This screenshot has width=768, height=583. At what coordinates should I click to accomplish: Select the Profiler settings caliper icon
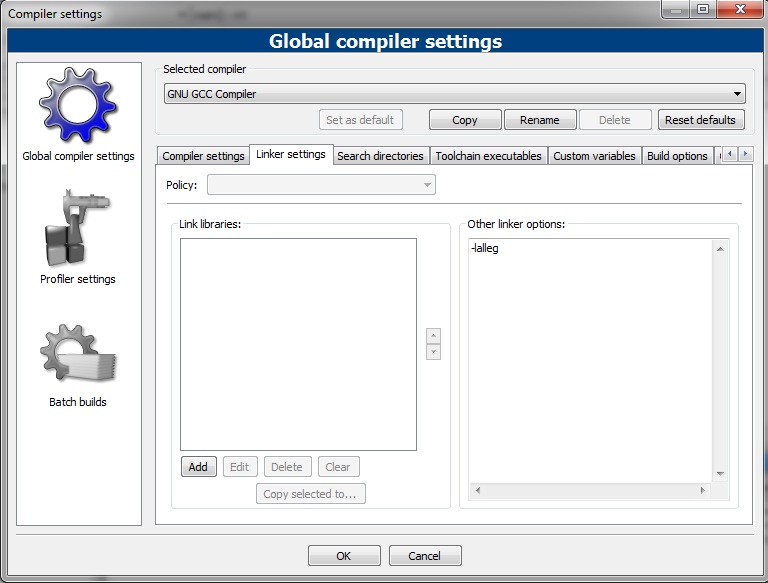tap(77, 228)
